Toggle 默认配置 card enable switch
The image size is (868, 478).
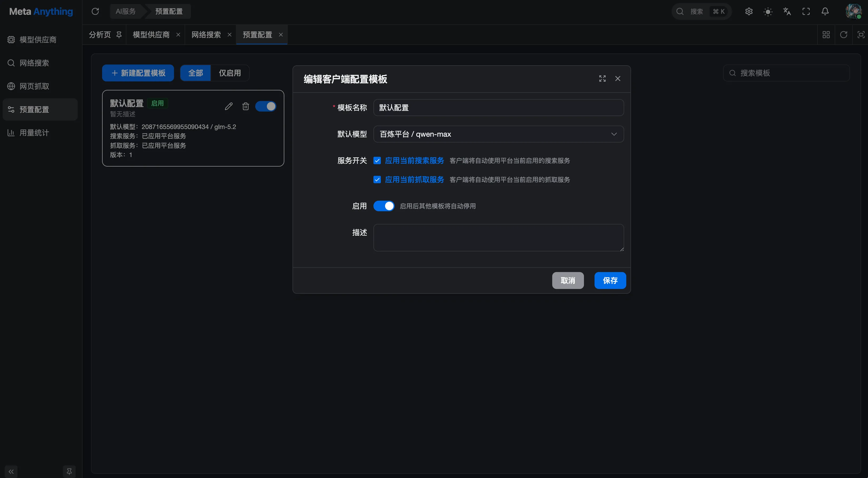point(266,107)
